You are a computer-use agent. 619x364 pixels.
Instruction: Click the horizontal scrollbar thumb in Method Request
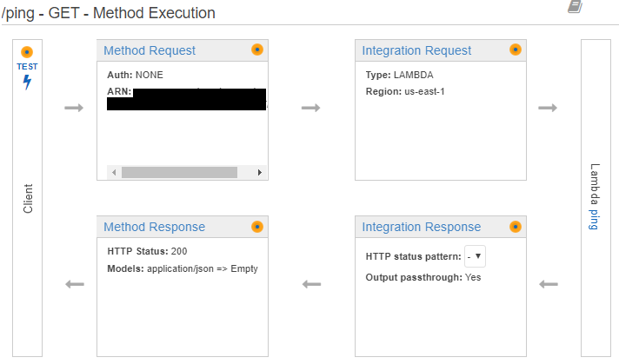coord(179,172)
